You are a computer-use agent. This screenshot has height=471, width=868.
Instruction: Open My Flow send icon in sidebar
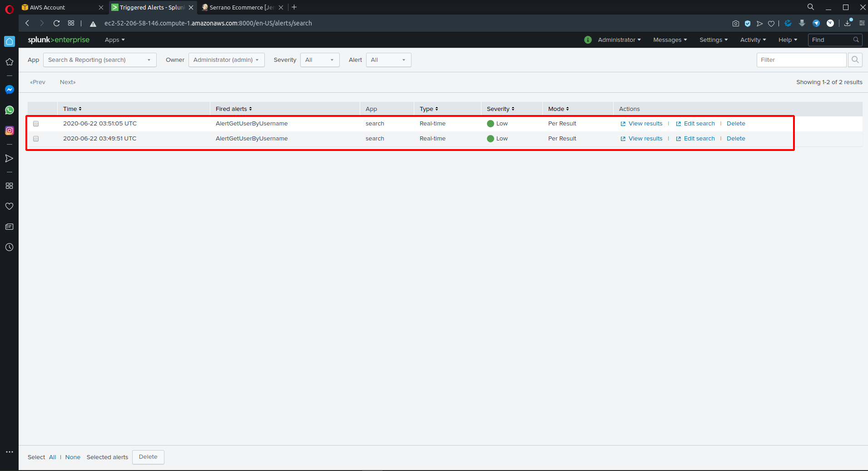(10, 158)
